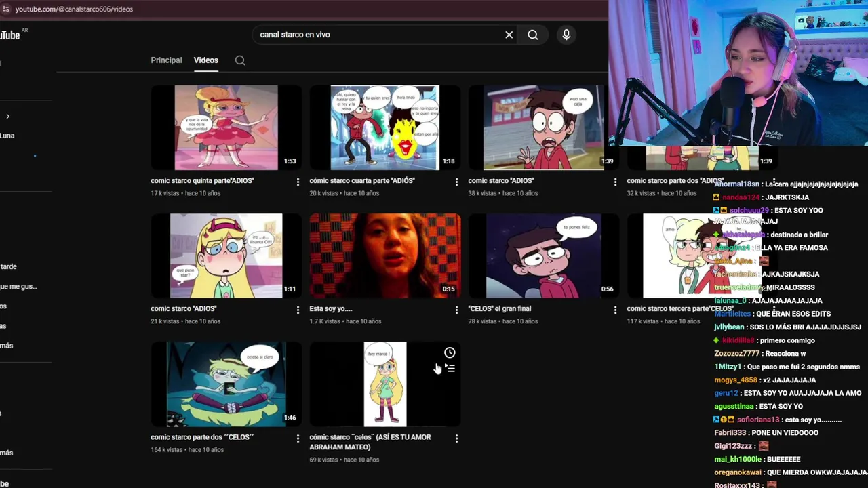Click the streamer webcam overlay
Viewport: 868px width, 488px height.
[738, 73]
